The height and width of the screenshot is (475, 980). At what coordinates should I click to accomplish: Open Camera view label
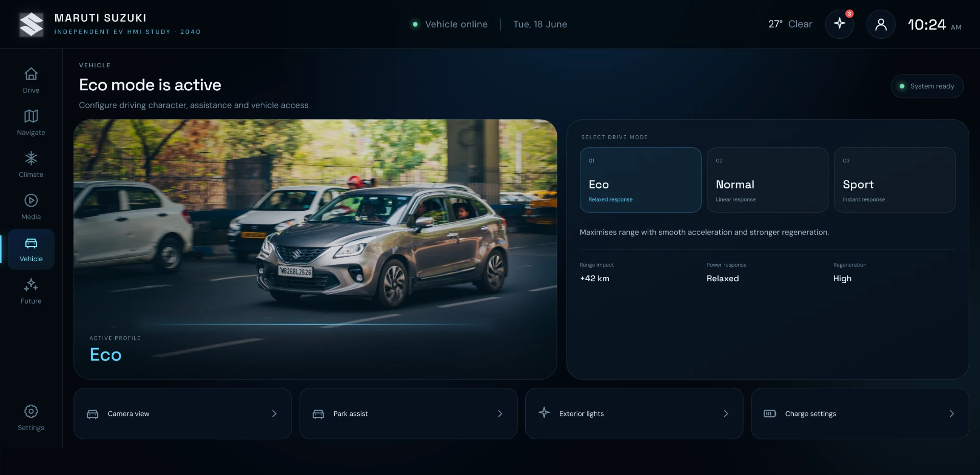(x=129, y=414)
